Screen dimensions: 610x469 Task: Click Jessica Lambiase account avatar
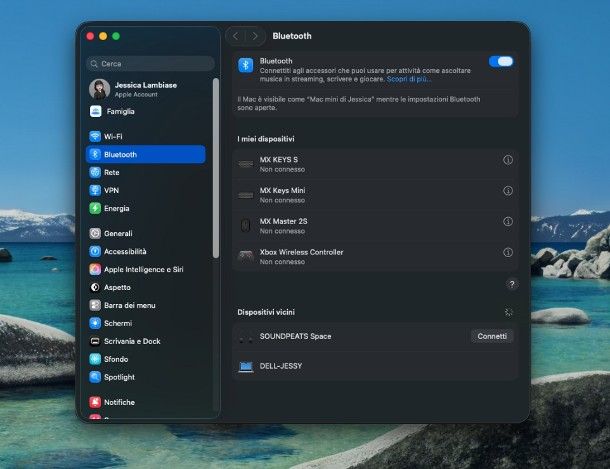click(x=99, y=89)
